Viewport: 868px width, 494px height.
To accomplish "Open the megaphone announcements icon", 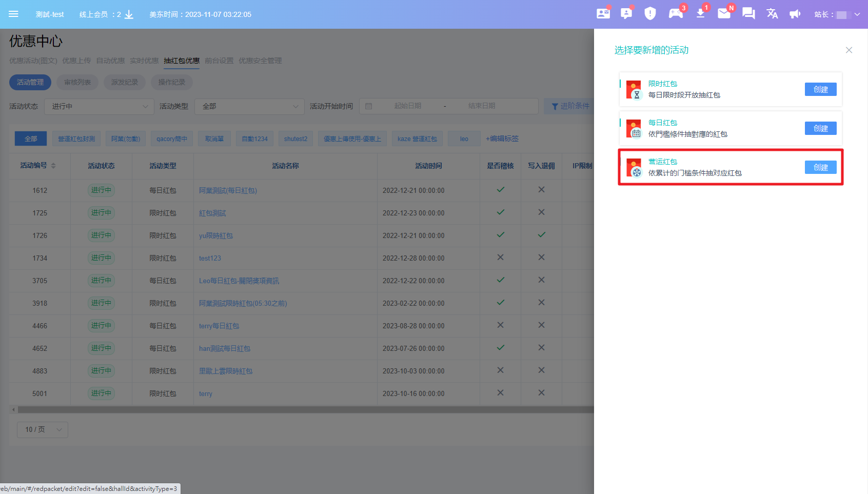I will 795,14.
